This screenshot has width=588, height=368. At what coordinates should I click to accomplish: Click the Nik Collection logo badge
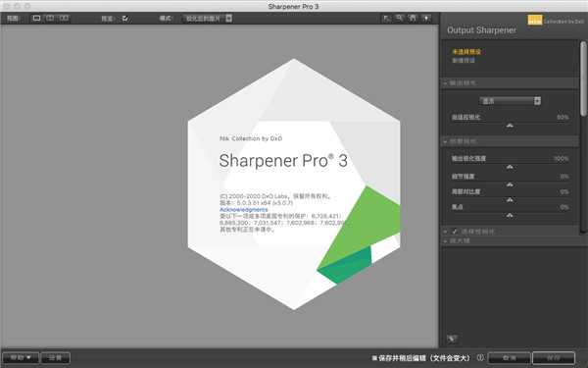pos(535,20)
